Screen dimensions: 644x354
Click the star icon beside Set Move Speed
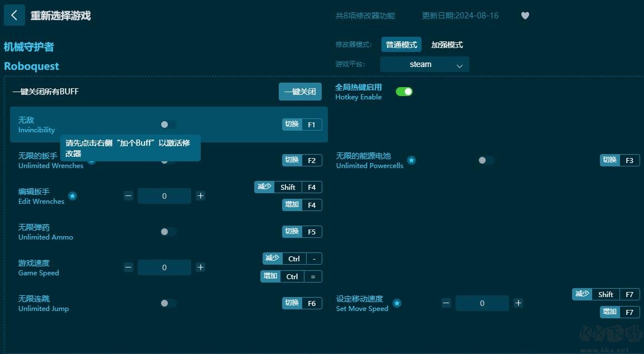point(397,303)
